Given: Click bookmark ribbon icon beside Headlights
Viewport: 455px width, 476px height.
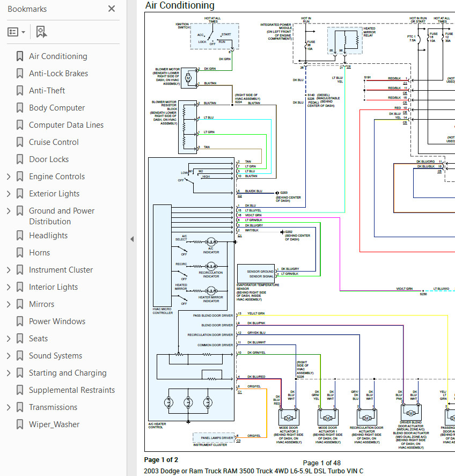Looking at the screenshot, I should click(20, 236).
